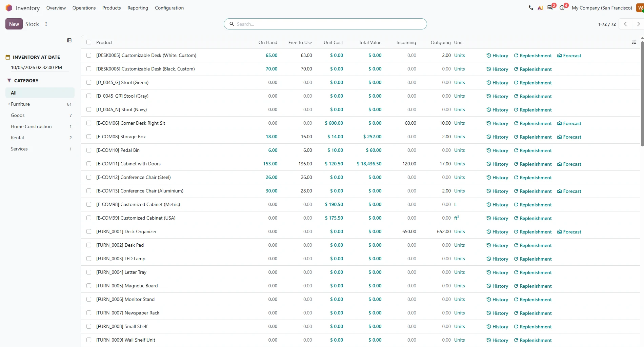Open the Products menu
This screenshot has height=347, width=644.
click(x=112, y=8)
